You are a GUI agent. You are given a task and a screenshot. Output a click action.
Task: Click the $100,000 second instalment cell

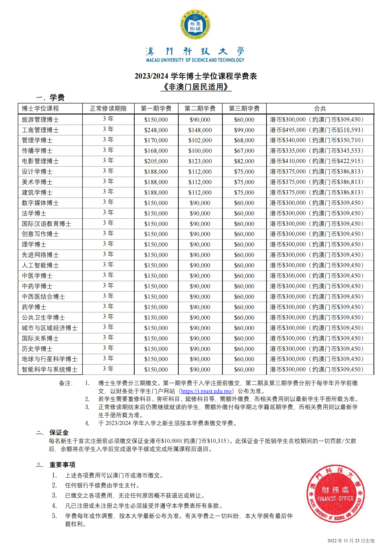coord(200,151)
